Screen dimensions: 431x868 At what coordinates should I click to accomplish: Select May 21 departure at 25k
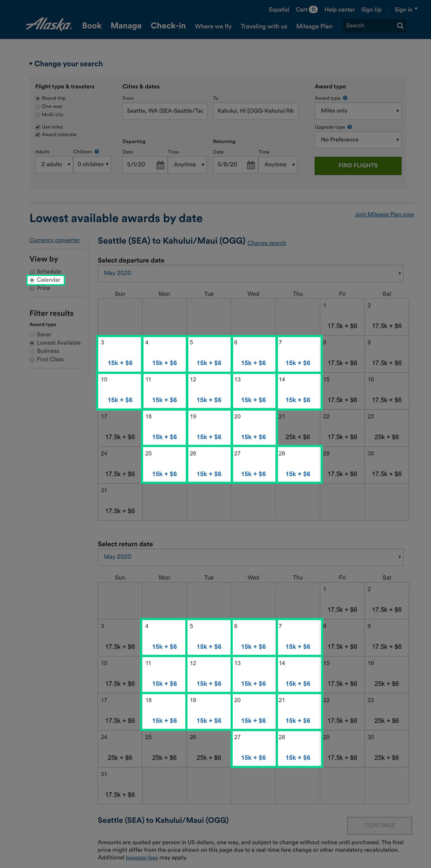pyautogui.click(x=298, y=428)
